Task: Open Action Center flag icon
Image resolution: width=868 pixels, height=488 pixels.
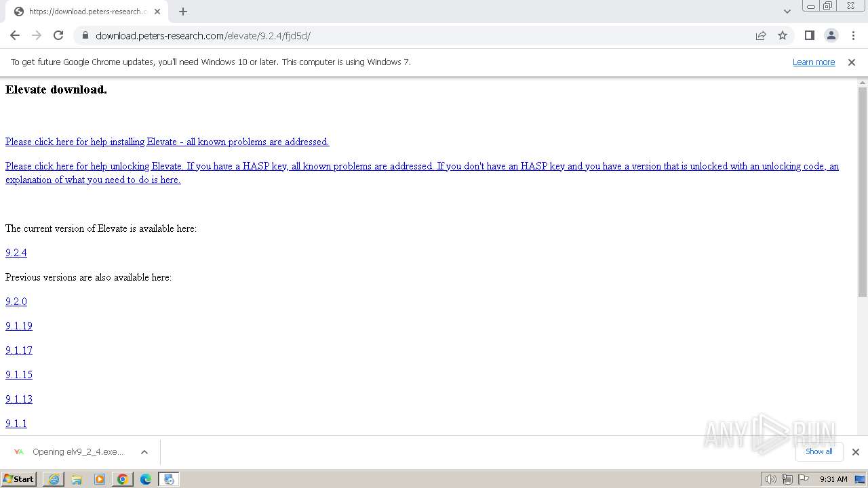Action: 804,479
